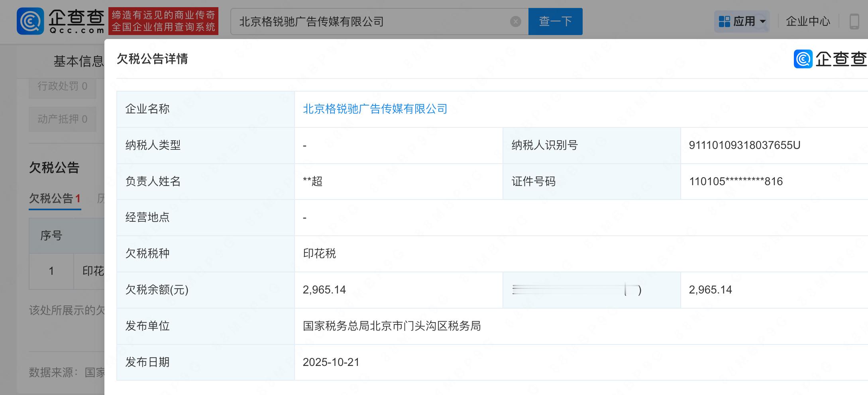Screen dimensions: 868x395
Task: Click the 动产抵押 0 filter tag
Action: point(63,119)
